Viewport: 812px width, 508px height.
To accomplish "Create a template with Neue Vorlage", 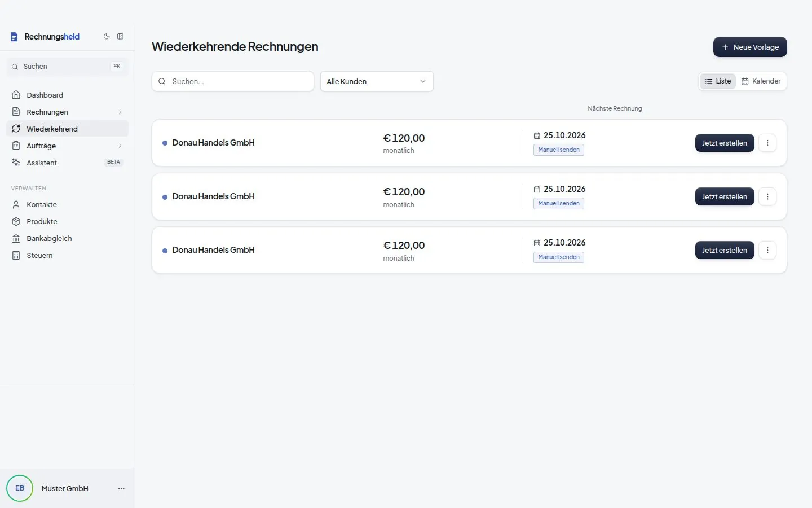I will pos(750,47).
